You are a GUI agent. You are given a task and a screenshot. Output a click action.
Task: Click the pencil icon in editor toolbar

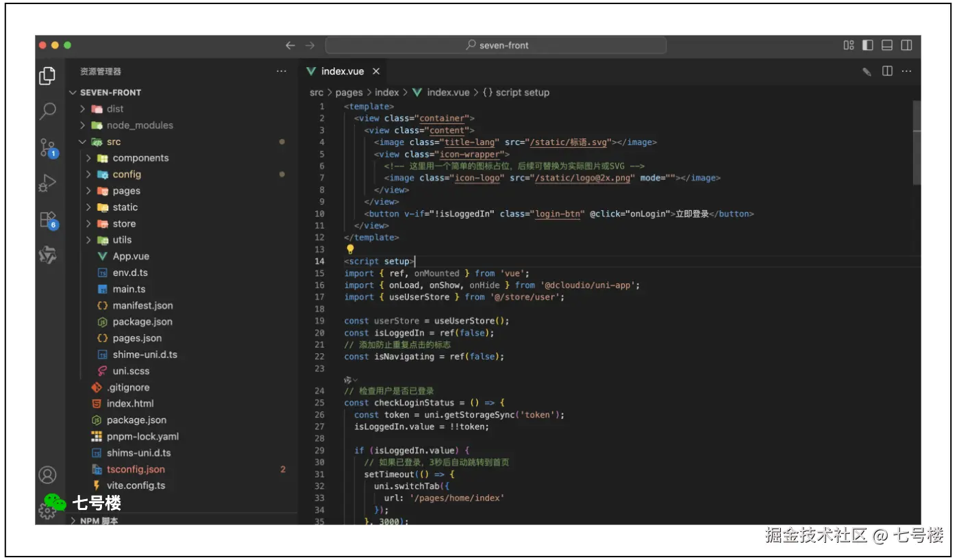[867, 71]
